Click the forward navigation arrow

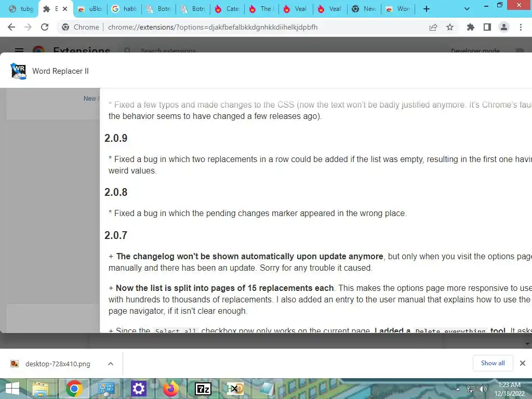[28, 27]
